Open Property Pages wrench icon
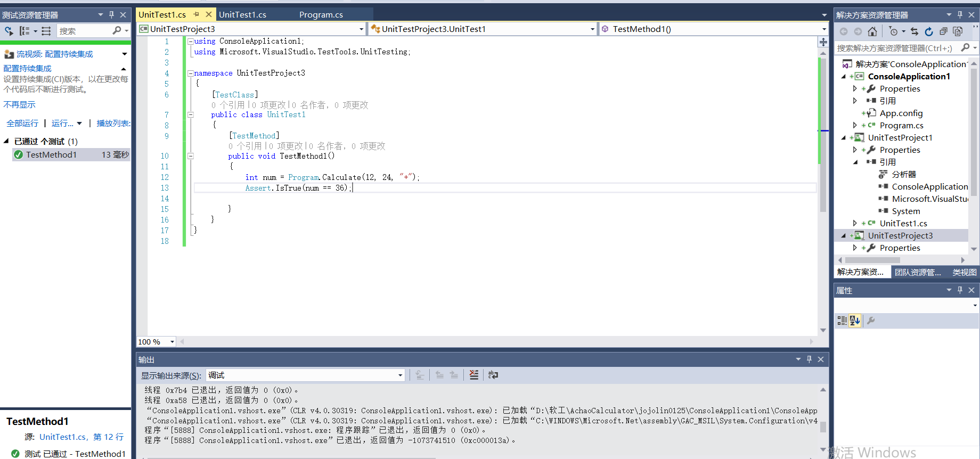Viewport: 980px width, 459px height. coord(871,321)
